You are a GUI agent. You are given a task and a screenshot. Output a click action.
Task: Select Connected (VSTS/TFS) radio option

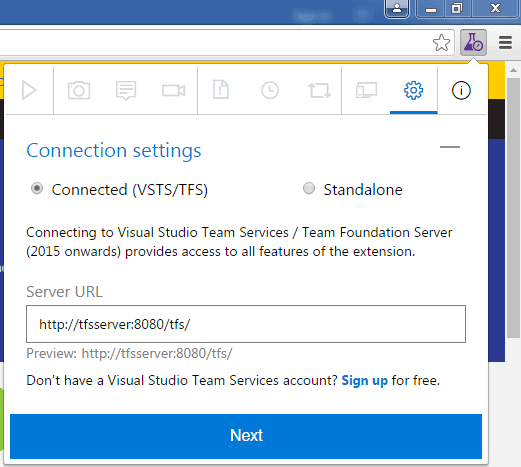pos(37,188)
